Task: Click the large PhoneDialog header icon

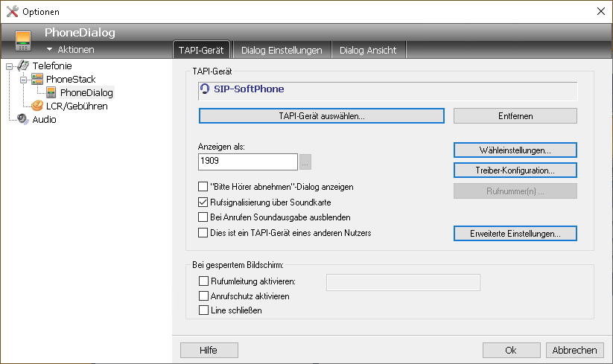Action: tap(23, 40)
